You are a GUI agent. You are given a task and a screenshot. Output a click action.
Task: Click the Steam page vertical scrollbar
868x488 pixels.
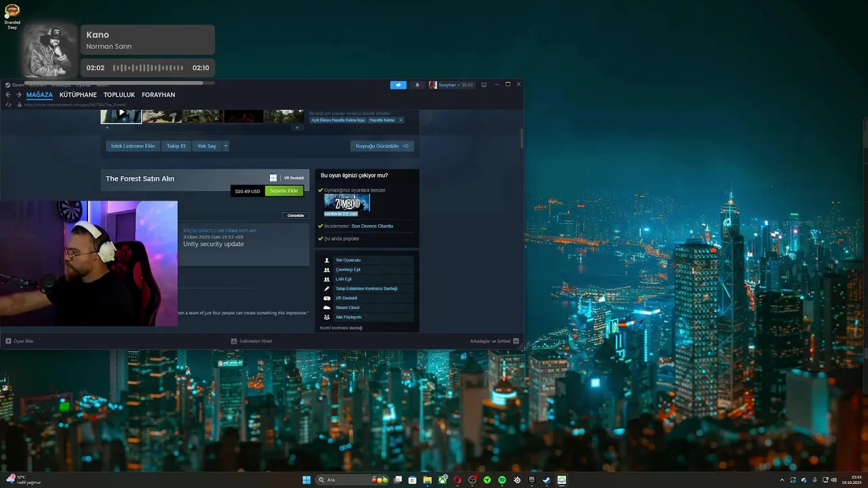(521, 138)
